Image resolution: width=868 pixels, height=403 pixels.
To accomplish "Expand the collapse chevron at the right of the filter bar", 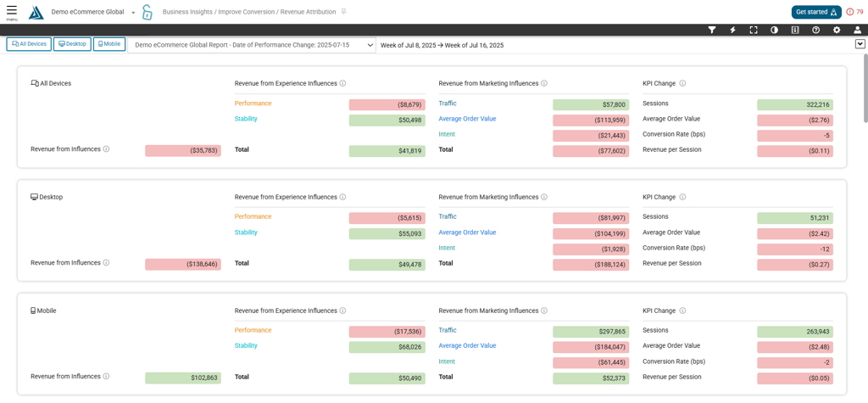I will pyautogui.click(x=860, y=44).
